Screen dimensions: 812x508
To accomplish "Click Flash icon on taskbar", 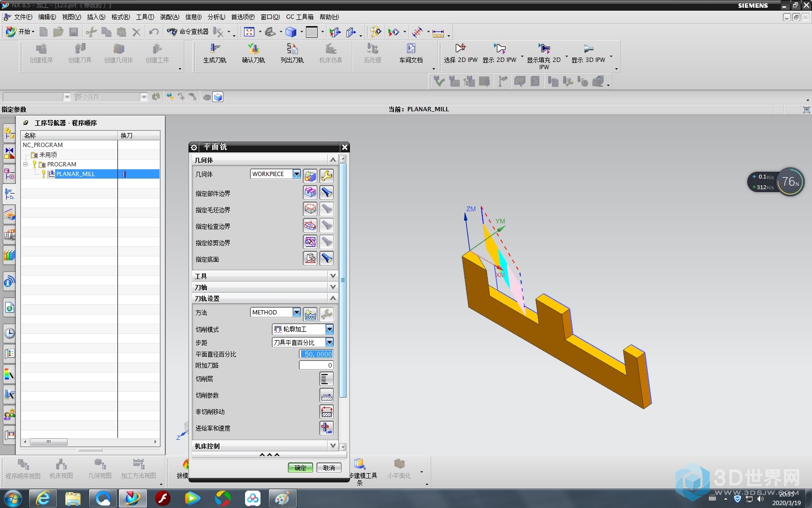I will 163,498.
